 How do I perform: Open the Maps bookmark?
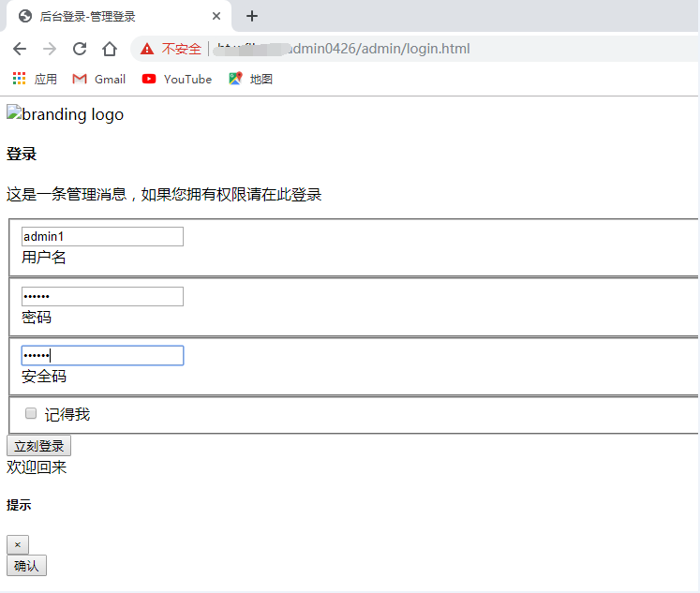[x=250, y=79]
